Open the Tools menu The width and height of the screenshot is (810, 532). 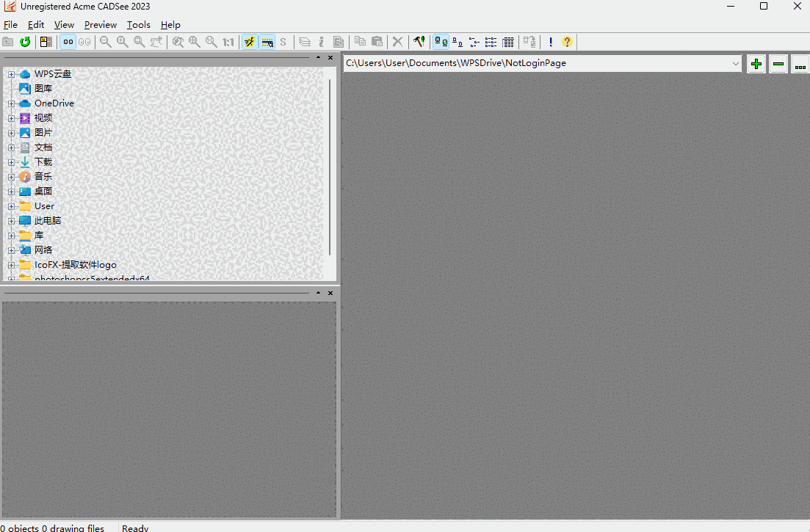pos(138,25)
